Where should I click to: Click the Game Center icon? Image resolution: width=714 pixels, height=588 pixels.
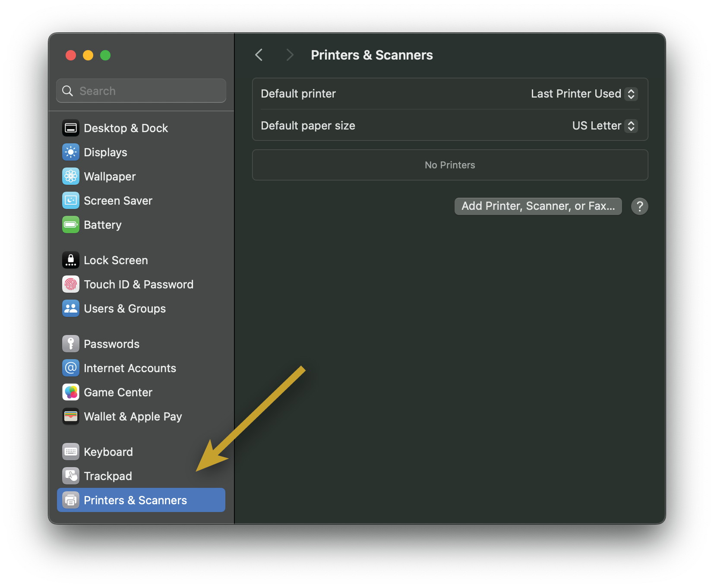(70, 392)
